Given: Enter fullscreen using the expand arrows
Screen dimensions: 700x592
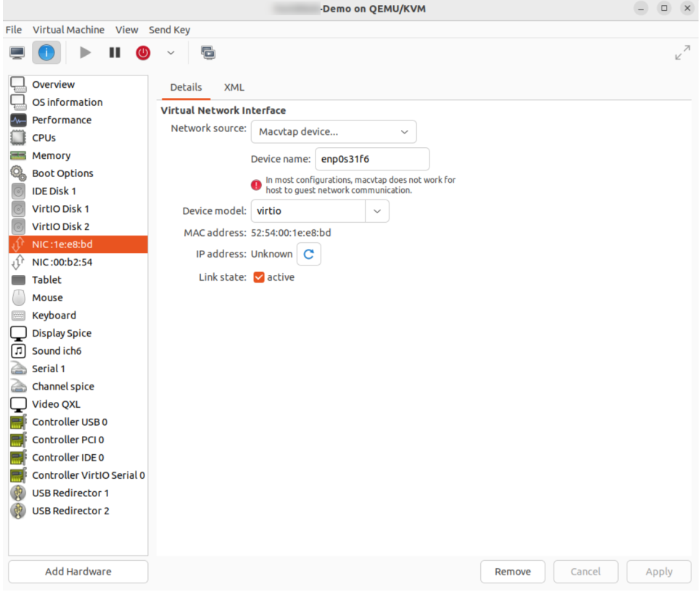Looking at the screenshot, I should [682, 52].
